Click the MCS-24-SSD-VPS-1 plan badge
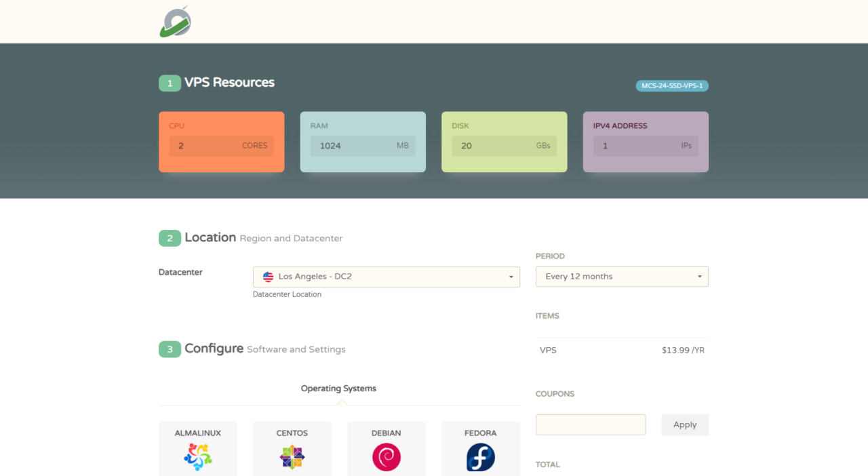 [x=672, y=86]
